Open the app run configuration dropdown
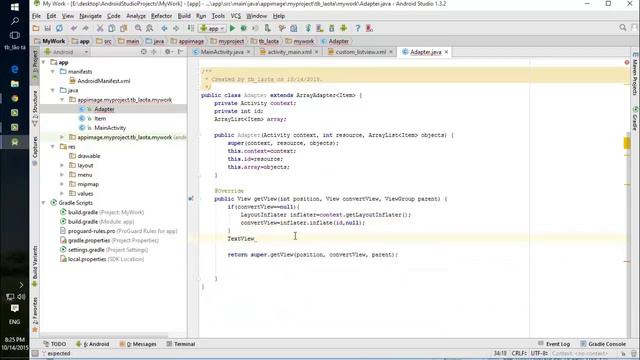The image size is (640, 360). (x=212, y=28)
